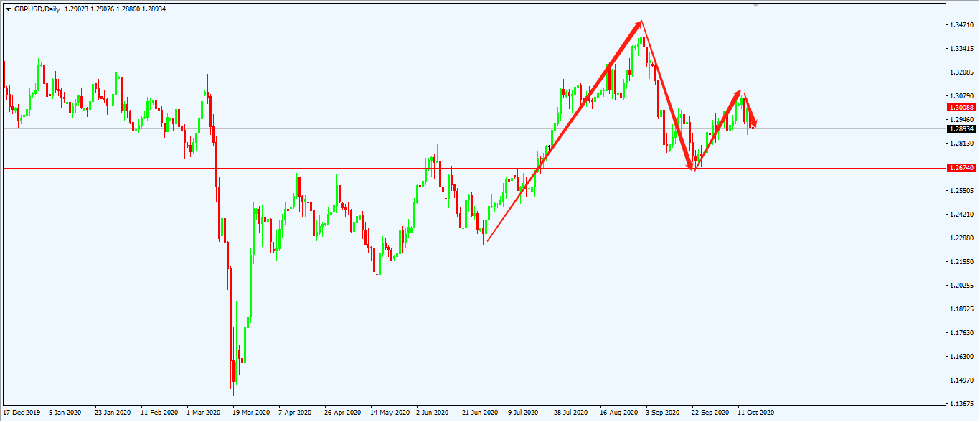
Task: Click the 1.34710 price scale label
Action: pos(961,25)
